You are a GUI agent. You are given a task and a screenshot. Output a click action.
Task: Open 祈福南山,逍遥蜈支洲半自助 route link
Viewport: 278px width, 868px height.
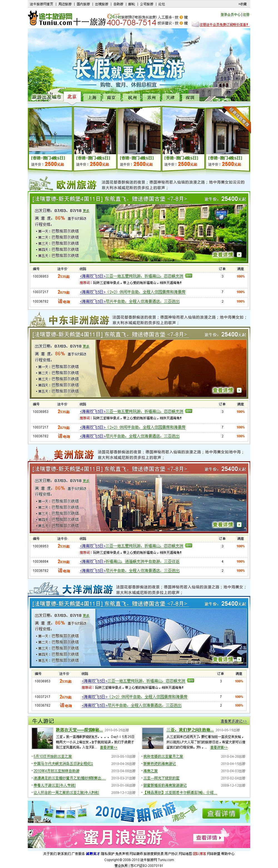tap(130, 561)
